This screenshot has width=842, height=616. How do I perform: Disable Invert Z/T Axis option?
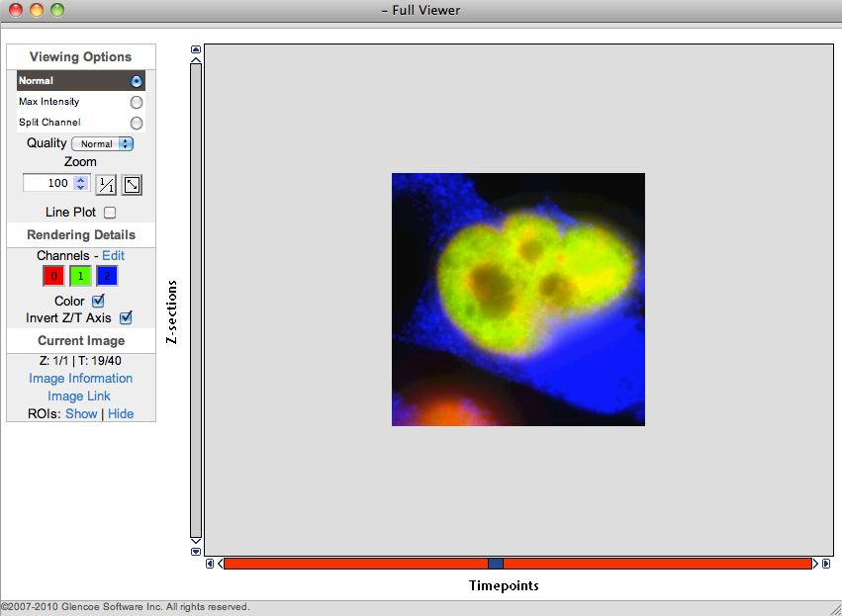tap(126, 318)
